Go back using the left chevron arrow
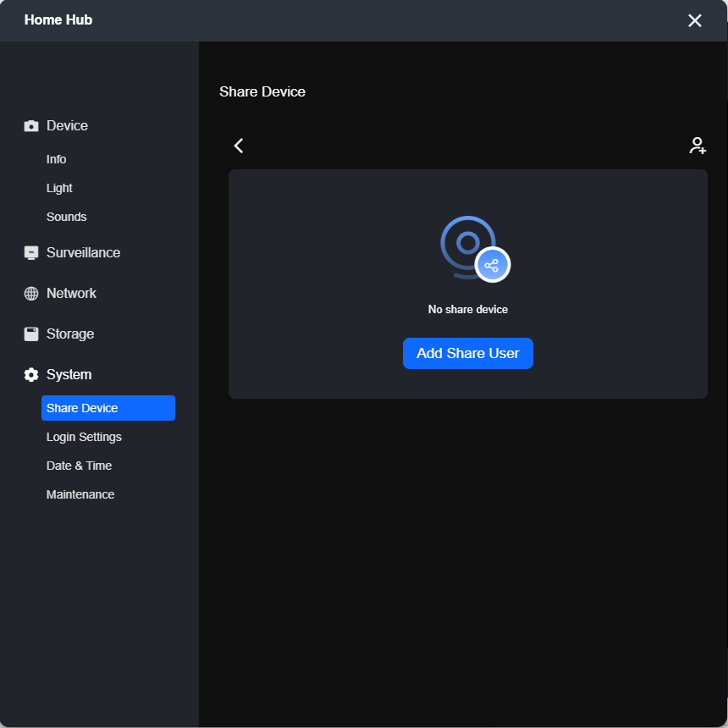728x728 pixels. coord(239,146)
